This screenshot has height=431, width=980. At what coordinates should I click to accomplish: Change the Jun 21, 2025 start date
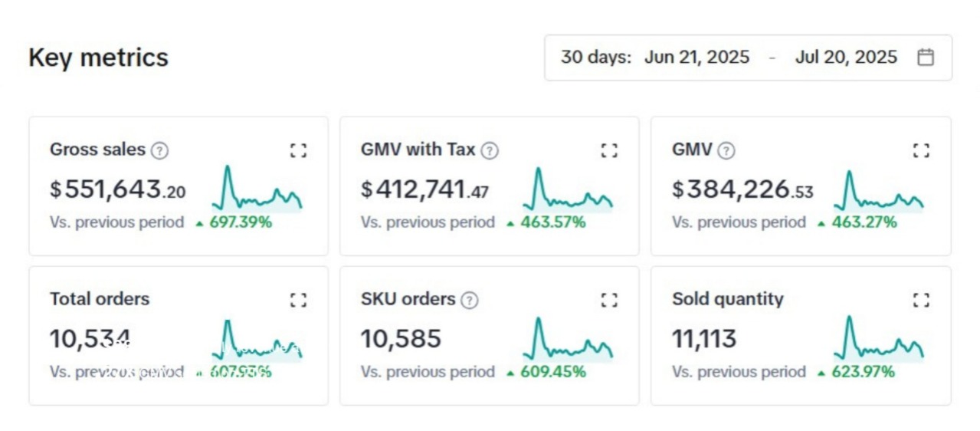point(696,58)
